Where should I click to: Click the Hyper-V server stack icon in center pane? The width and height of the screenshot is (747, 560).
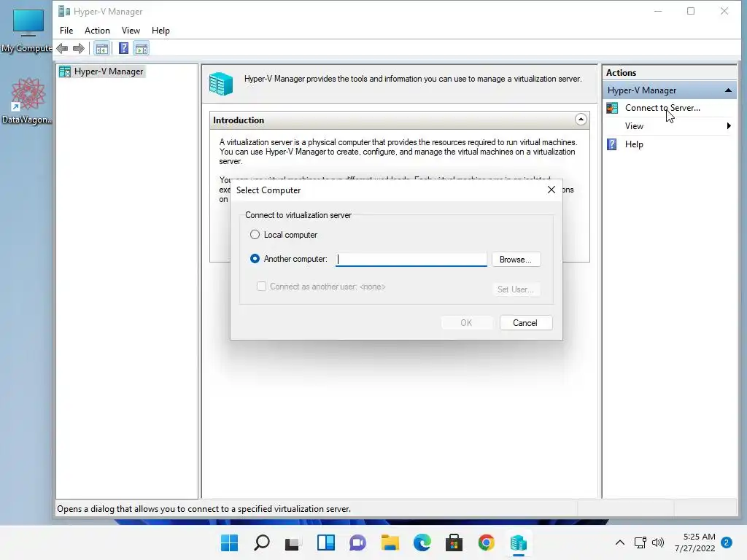[221, 84]
